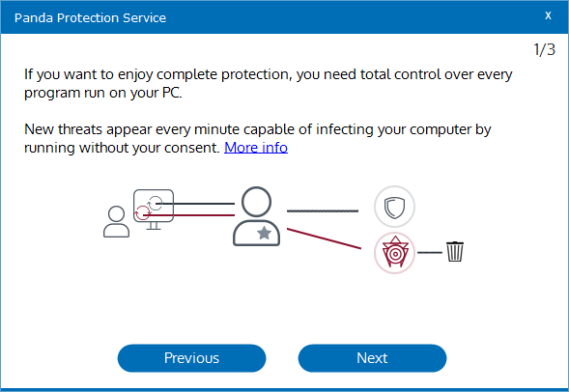Click the star badge on administrator figure

coord(264,233)
